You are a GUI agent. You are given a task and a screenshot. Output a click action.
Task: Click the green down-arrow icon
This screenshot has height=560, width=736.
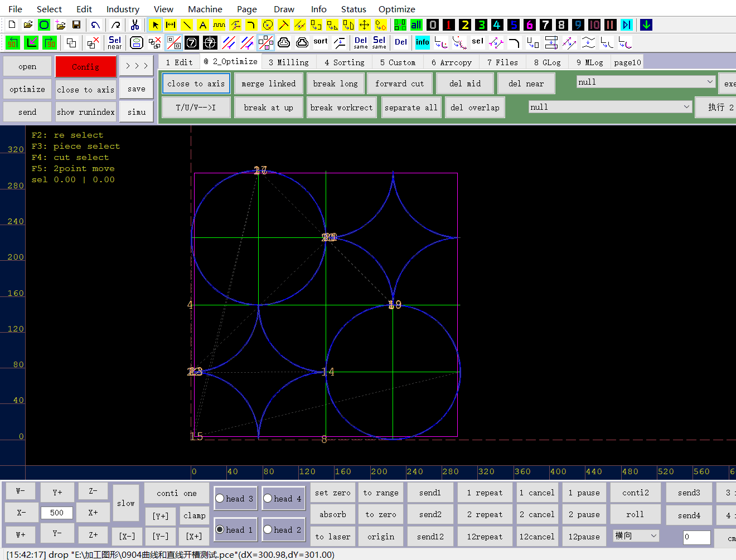pos(646,25)
